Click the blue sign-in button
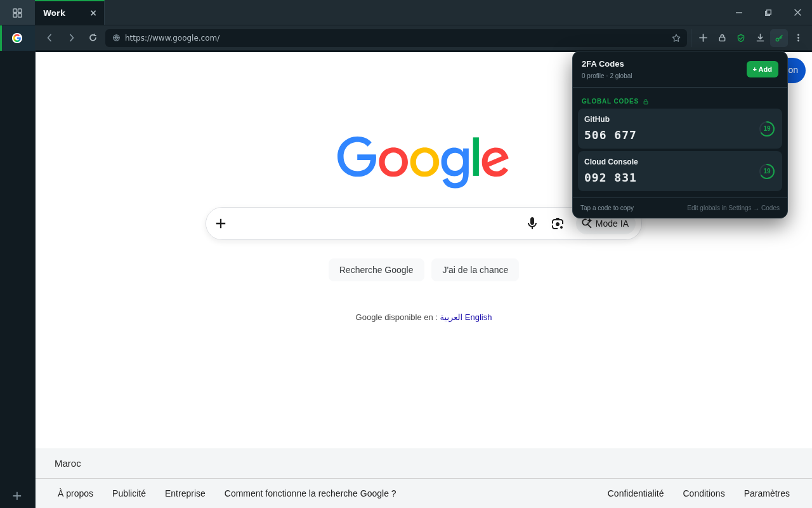The width and height of the screenshot is (812, 508). [796, 70]
